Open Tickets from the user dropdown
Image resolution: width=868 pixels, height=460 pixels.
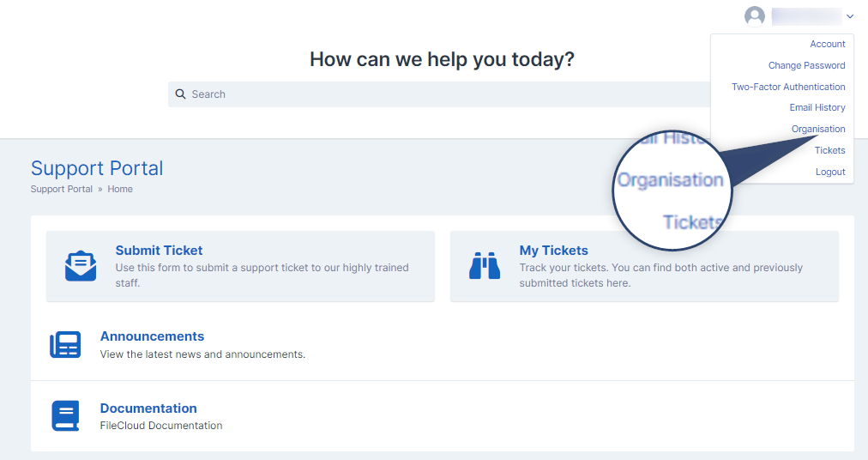(829, 150)
